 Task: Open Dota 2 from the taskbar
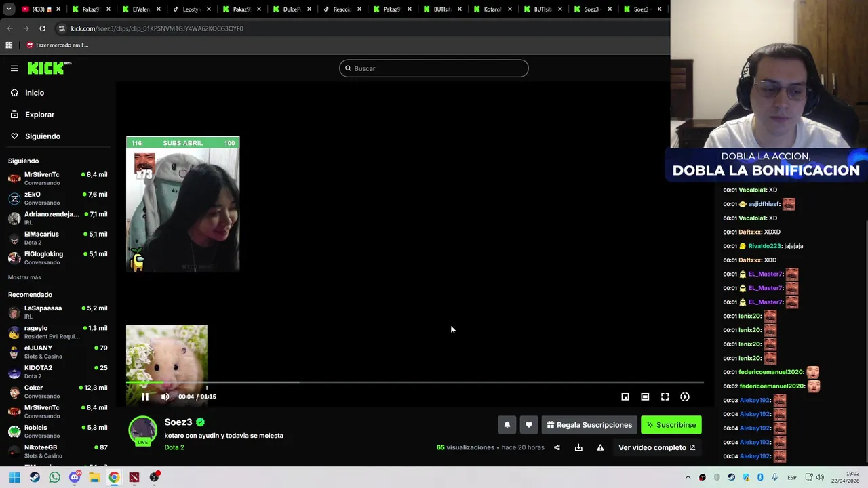134,477
